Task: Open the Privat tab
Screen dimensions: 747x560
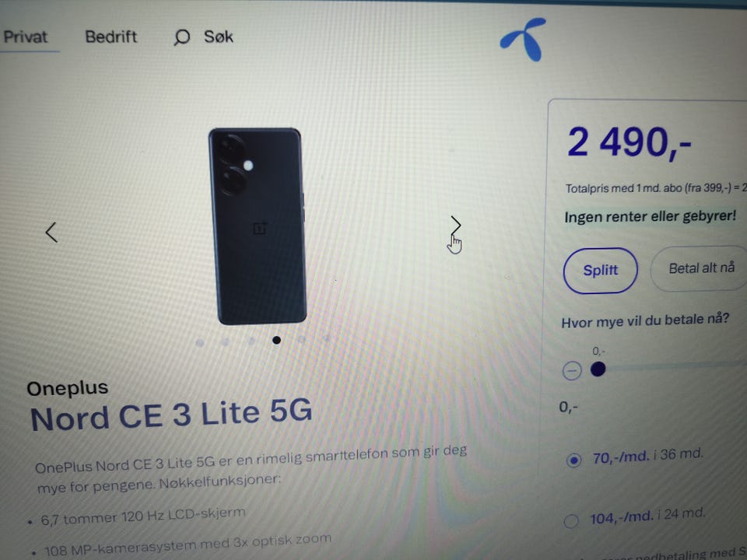Action: coord(26,37)
